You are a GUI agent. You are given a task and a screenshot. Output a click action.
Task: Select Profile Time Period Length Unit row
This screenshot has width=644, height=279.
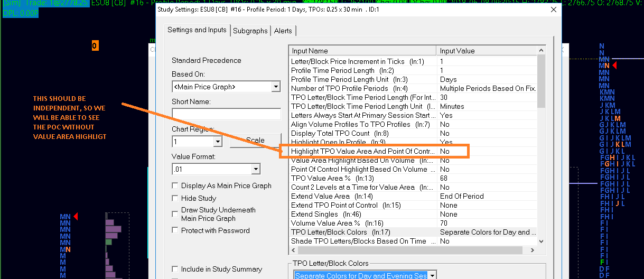tap(413, 79)
